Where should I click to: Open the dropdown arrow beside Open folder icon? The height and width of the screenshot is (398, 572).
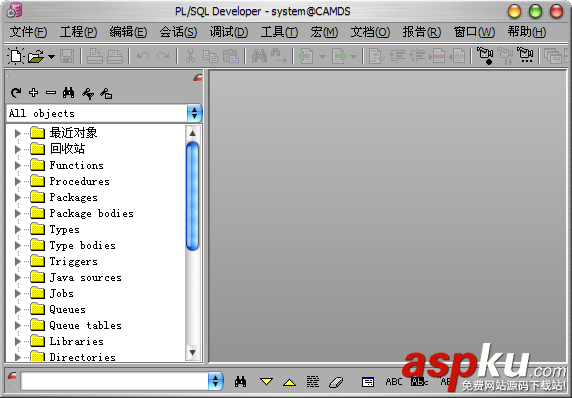click(51, 57)
